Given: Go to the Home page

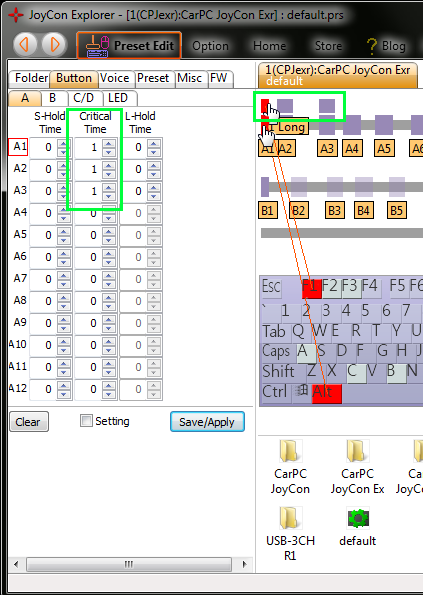Looking at the screenshot, I should coord(270,46).
